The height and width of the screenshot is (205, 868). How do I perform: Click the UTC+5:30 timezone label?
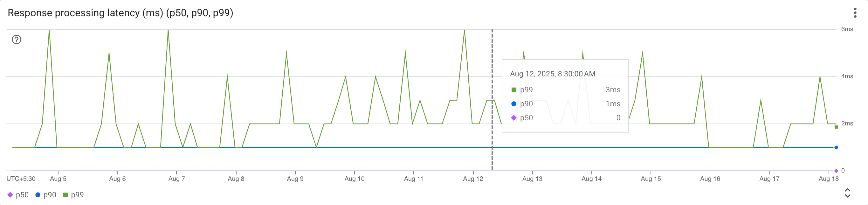pyautogui.click(x=20, y=179)
